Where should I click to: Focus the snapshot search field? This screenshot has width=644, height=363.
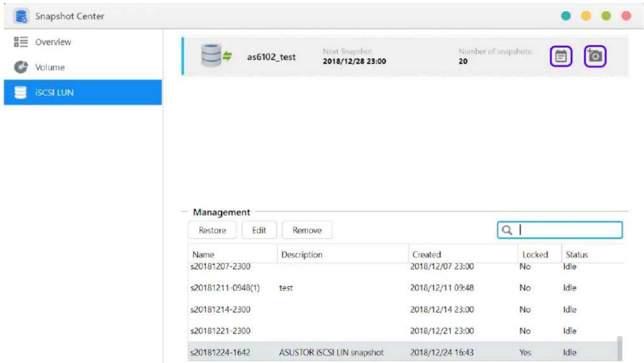[560, 230]
